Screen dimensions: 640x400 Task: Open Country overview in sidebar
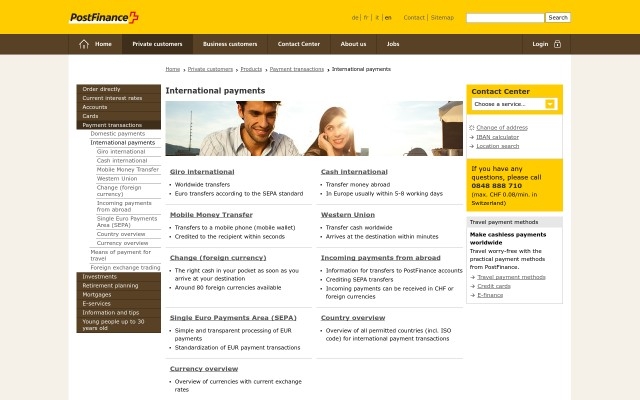pos(121,234)
